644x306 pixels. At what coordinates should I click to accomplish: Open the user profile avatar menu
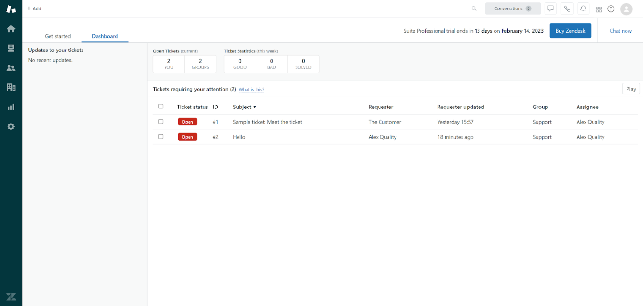point(626,9)
